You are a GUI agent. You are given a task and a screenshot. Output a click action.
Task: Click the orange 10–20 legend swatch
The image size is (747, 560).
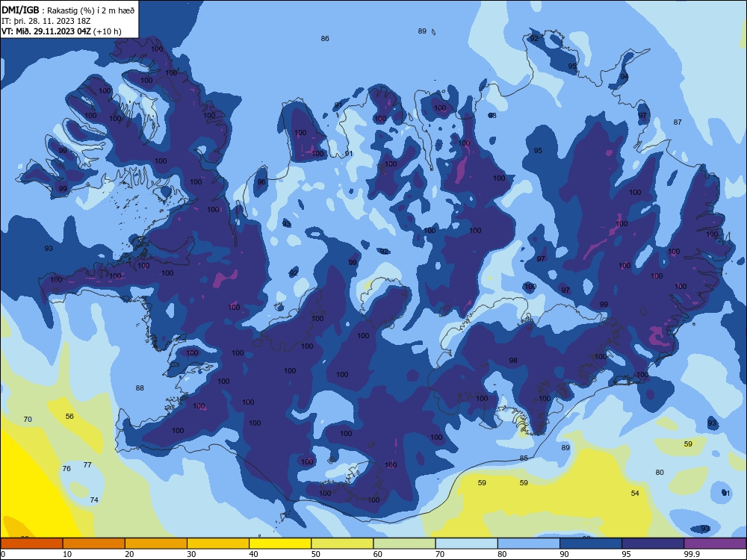94,544
